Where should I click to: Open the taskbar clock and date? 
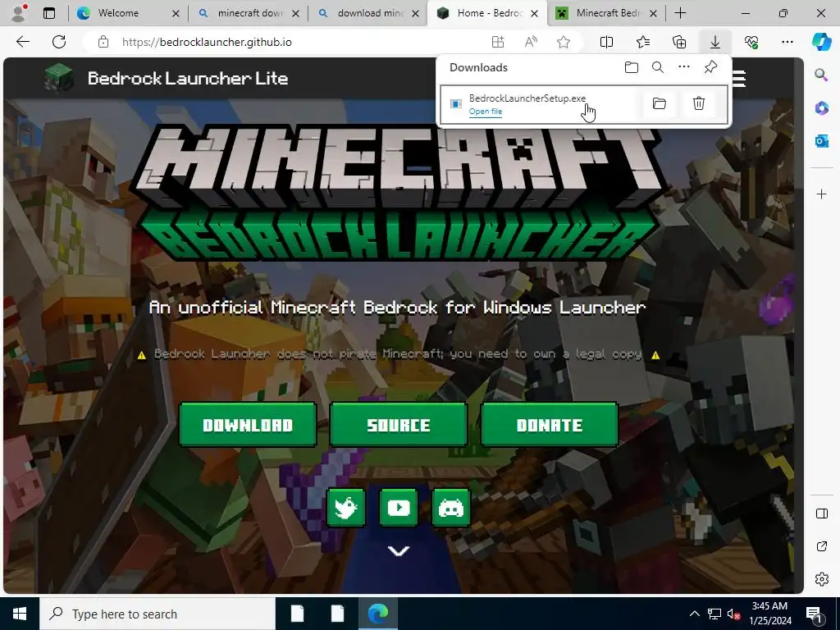coord(769,614)
